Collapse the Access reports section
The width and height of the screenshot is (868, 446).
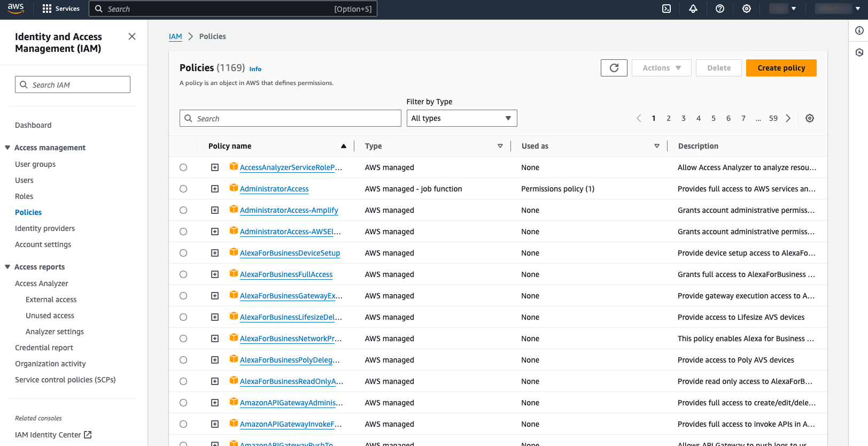7,267
